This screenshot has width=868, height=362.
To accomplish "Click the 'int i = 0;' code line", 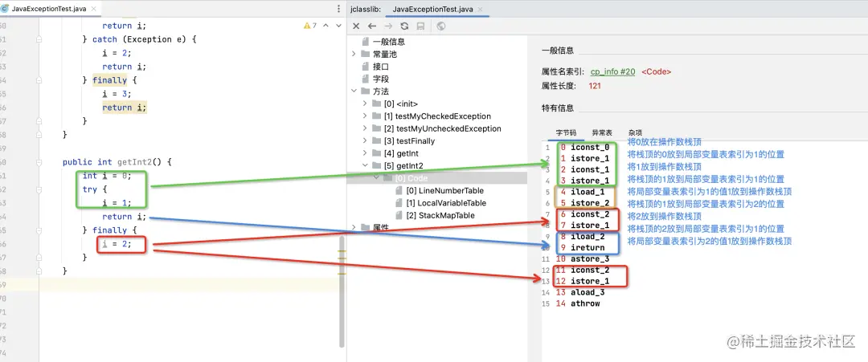I will [107, 176].
